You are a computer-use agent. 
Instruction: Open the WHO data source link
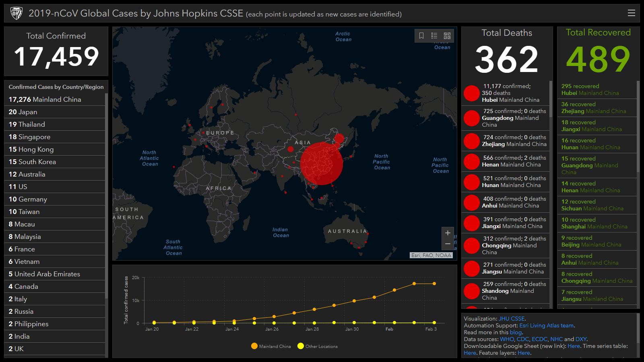coord(507,339)
